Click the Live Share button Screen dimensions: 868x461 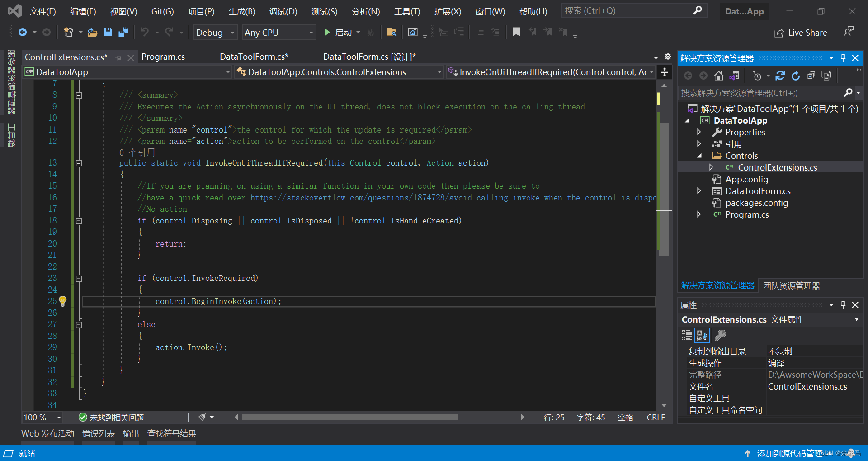point(800,32)
